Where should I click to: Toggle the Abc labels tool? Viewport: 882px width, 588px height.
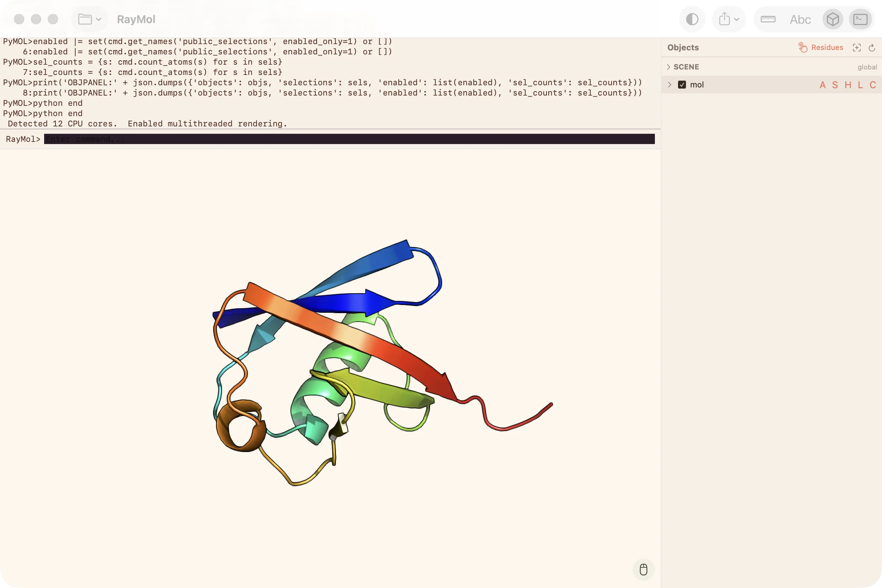tap(800, 19)
